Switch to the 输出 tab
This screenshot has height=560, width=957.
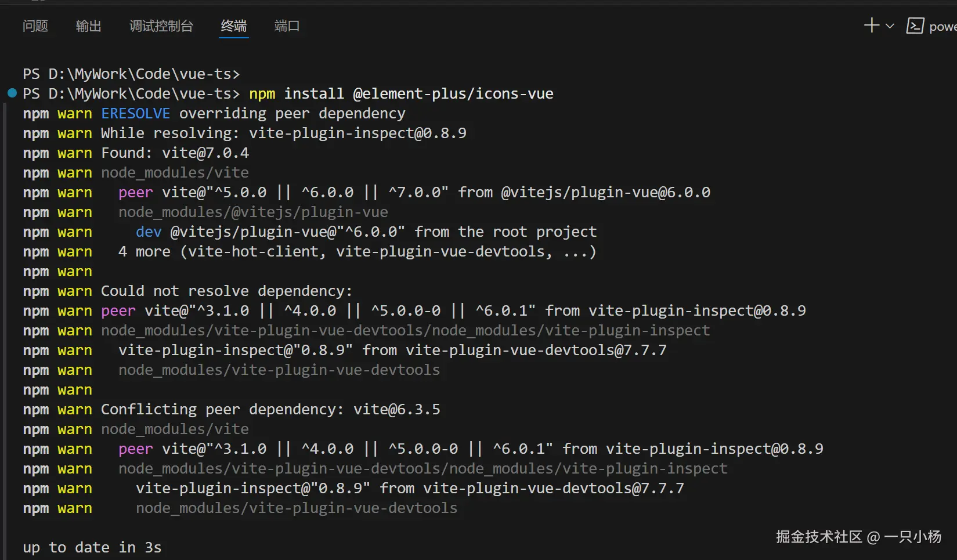pos(89,26)
